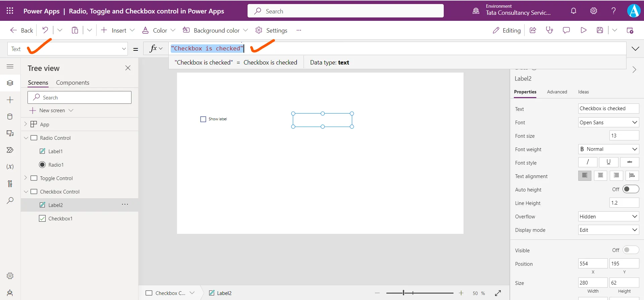Click the fit to window icon

tap(498, 293)
